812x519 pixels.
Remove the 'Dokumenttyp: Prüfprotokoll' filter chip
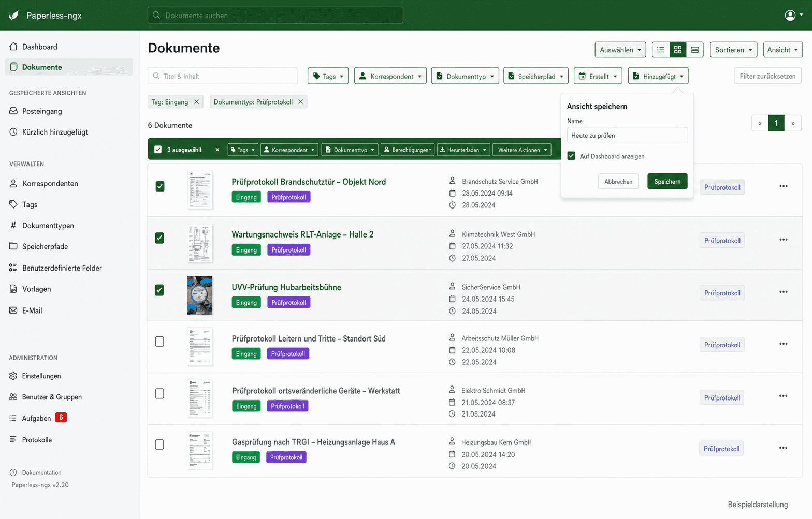(x=300, y=102)
